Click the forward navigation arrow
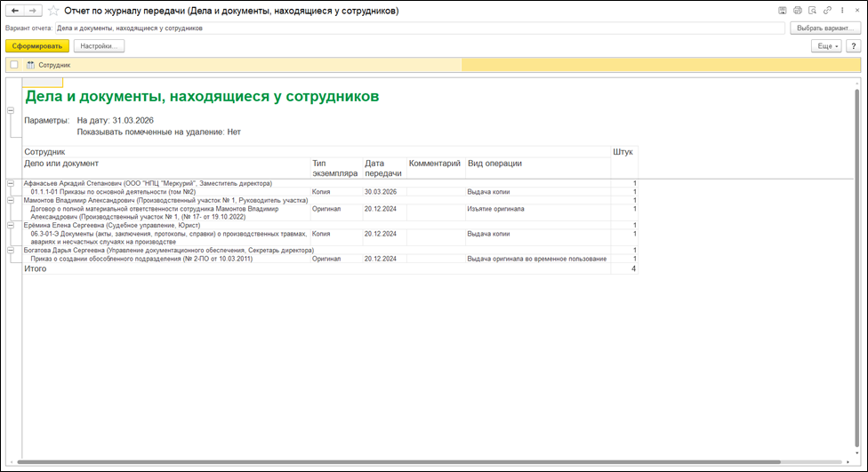 pyautogui.click(x=32, y=11)
